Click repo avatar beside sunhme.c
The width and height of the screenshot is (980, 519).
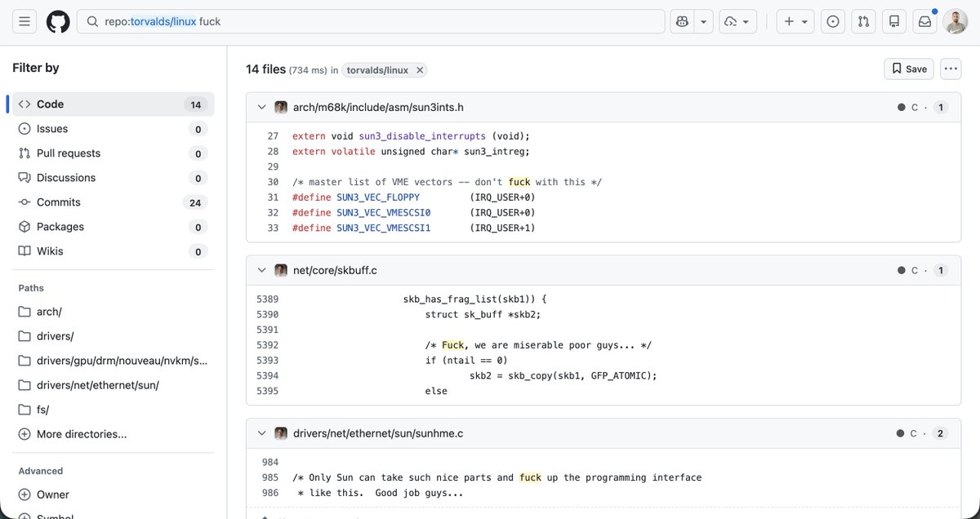coord(281,433)
